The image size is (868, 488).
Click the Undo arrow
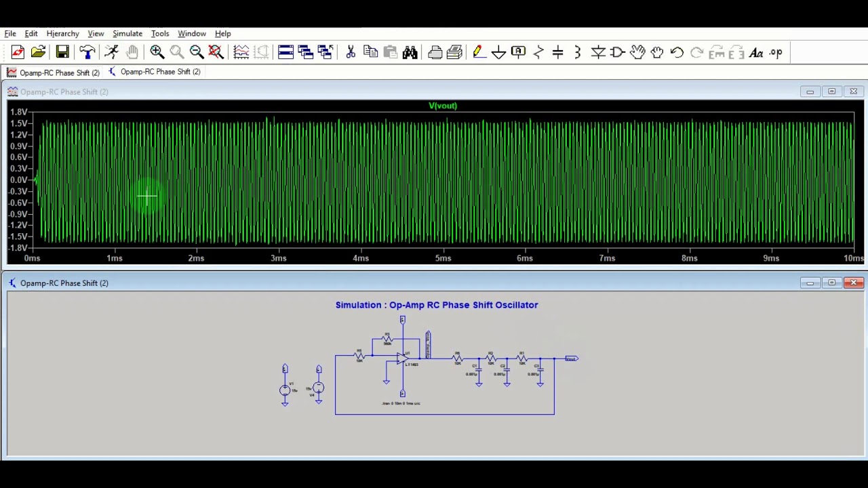[677, 52]
